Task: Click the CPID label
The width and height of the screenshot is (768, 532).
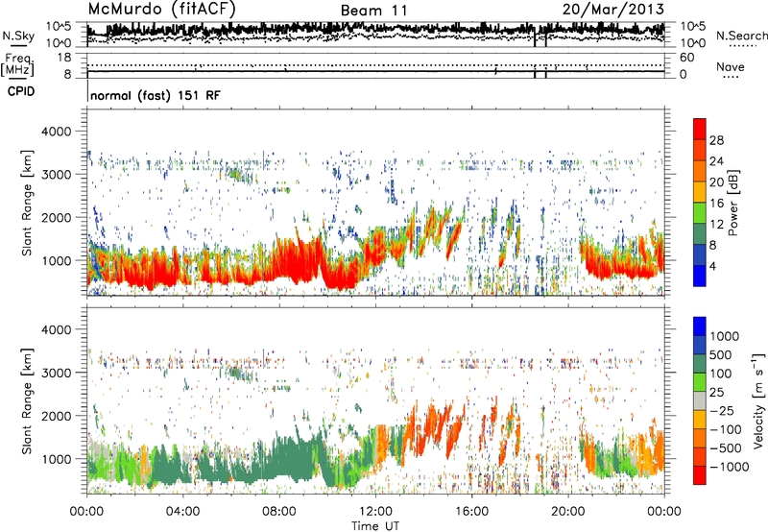Action: click(x=21, y=91)
